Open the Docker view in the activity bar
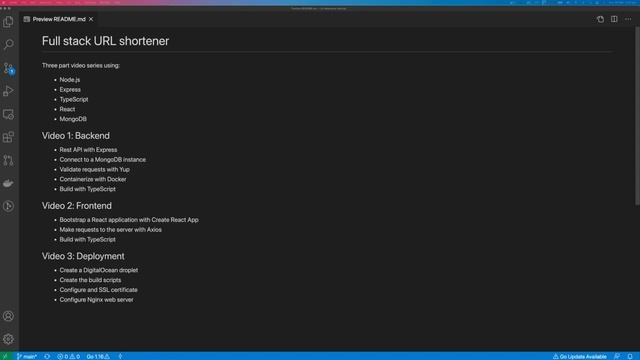 (x=8, y=183)
